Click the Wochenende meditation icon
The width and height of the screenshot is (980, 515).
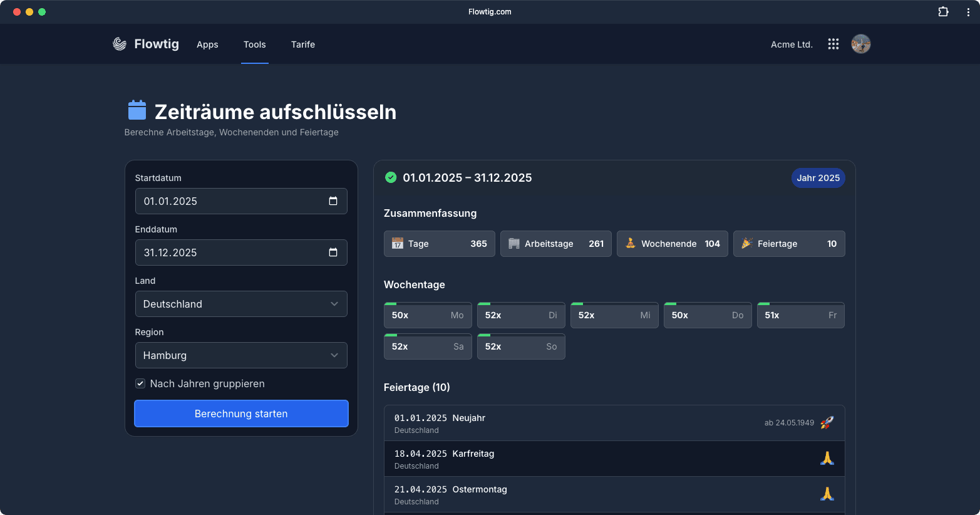tap(631, 243)
